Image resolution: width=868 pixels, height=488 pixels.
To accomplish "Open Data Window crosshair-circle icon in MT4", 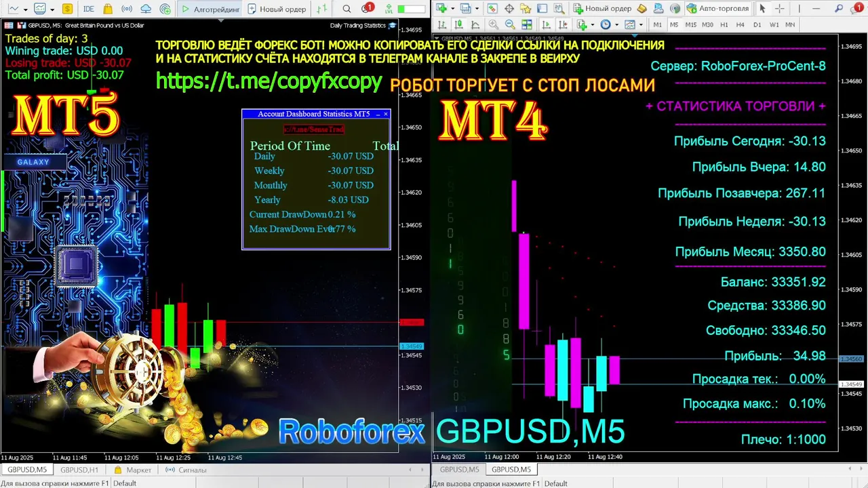I will click(x=509, y=9).
